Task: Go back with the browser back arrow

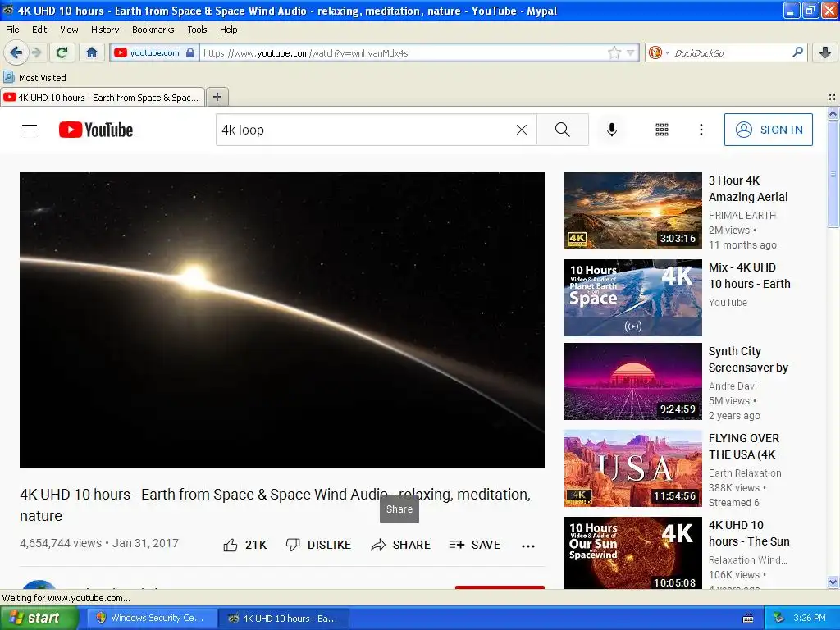Action: tap(16, 52)
